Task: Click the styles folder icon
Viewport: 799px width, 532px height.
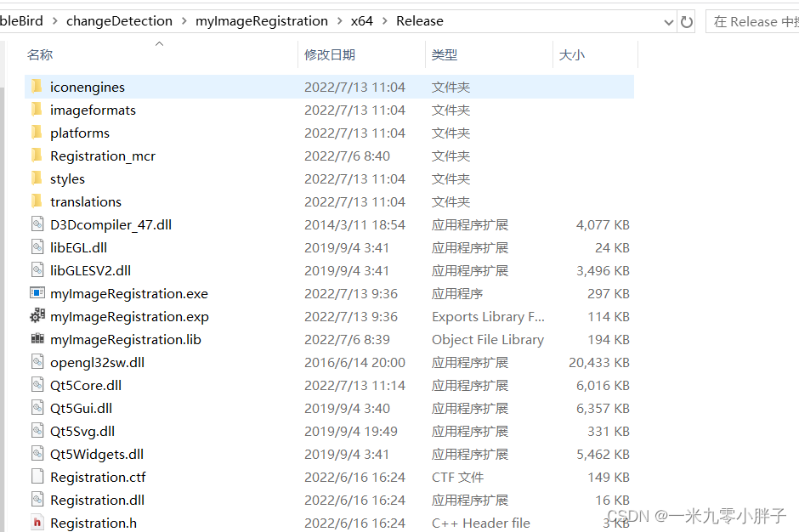Action: click(x=37, y=178)
